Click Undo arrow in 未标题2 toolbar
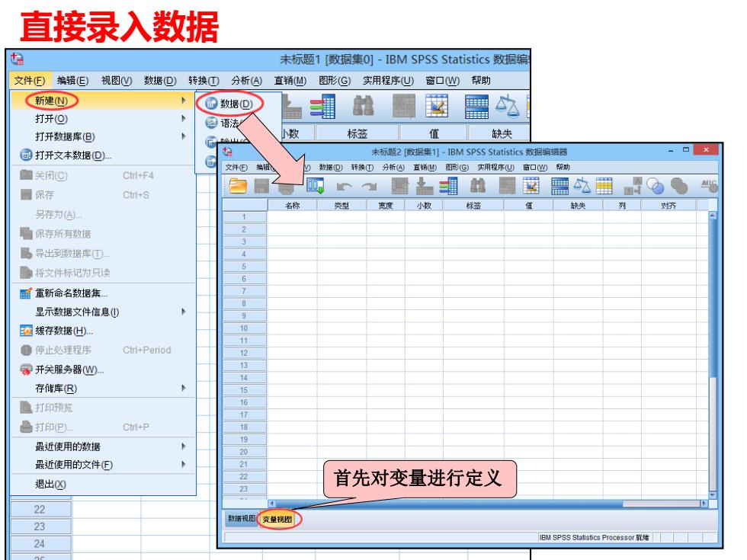The width and height of the screenshot is (747, 560). pyautogui.click(x=344, y=187)
